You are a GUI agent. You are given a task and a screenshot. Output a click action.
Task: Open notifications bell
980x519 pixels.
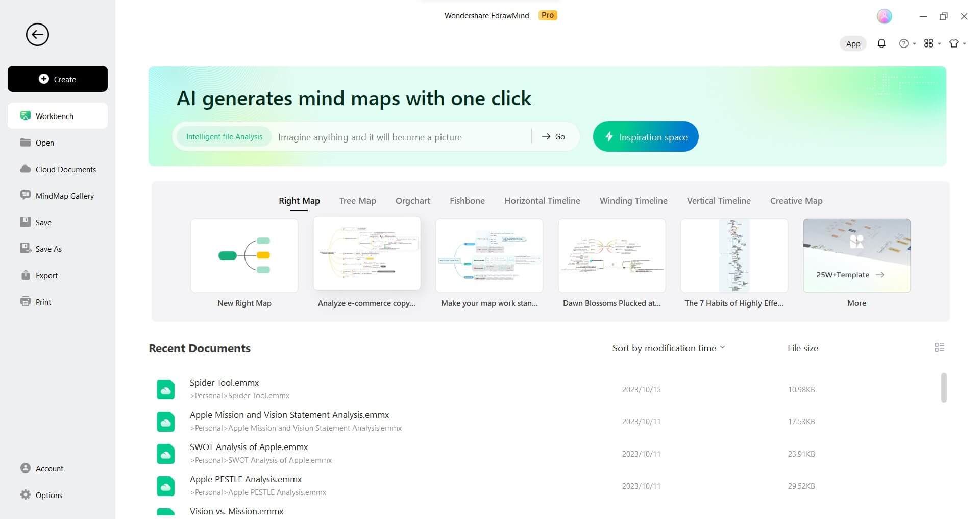tap(881, 43)
